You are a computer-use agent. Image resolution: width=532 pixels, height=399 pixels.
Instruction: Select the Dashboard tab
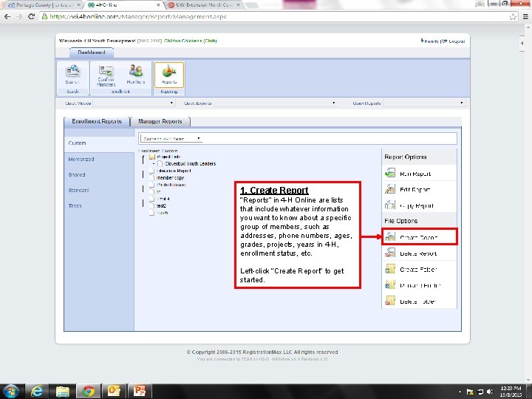pyautogui.click(x=92, y=52)
